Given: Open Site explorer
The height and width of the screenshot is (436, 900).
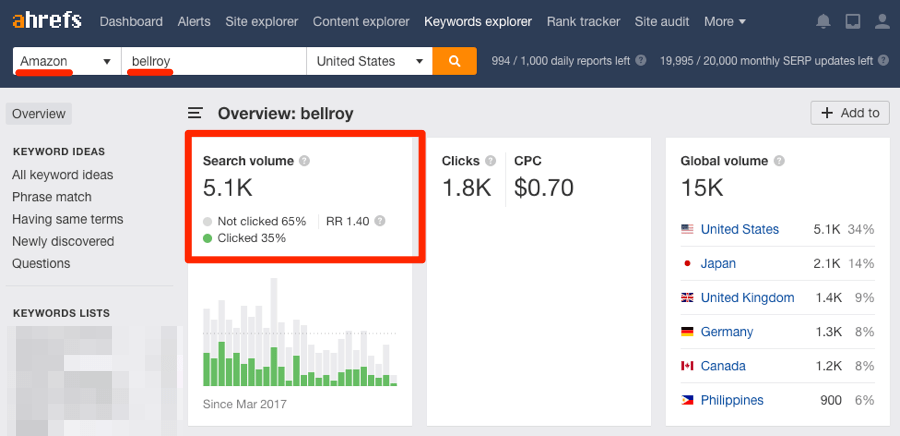Looking at the screenshot, I should [x=262, y=22].
